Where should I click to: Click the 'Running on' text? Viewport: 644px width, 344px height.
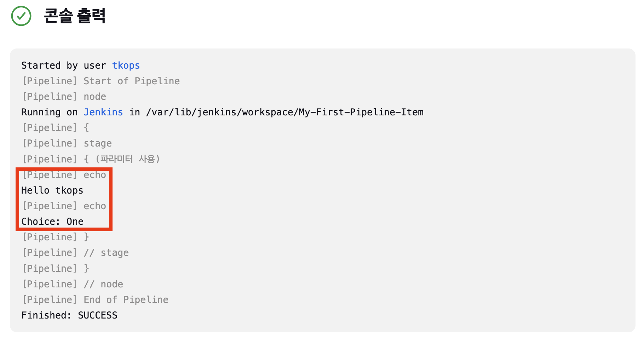pos(50,112)
